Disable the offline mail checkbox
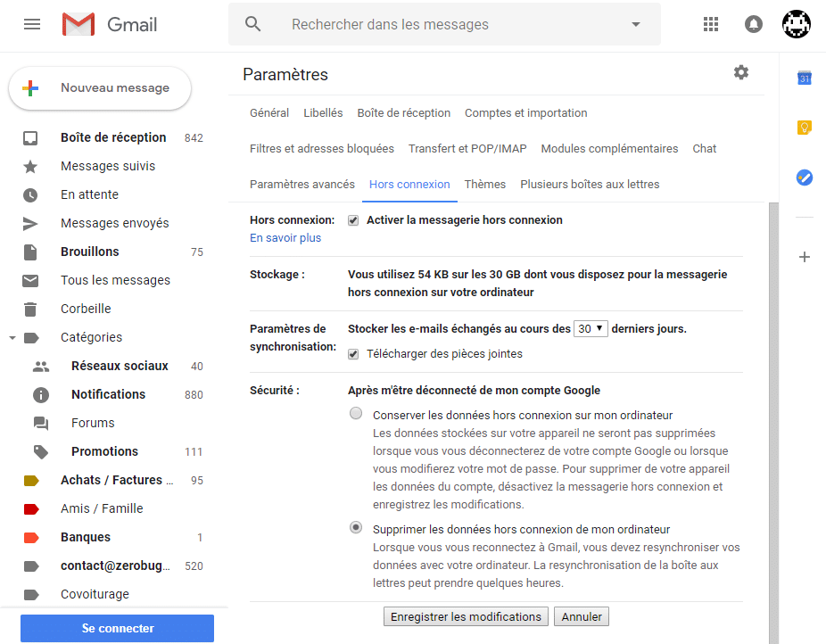Viewport: 826px width, 644px height. pyautogui.click(x=353, y=220)
